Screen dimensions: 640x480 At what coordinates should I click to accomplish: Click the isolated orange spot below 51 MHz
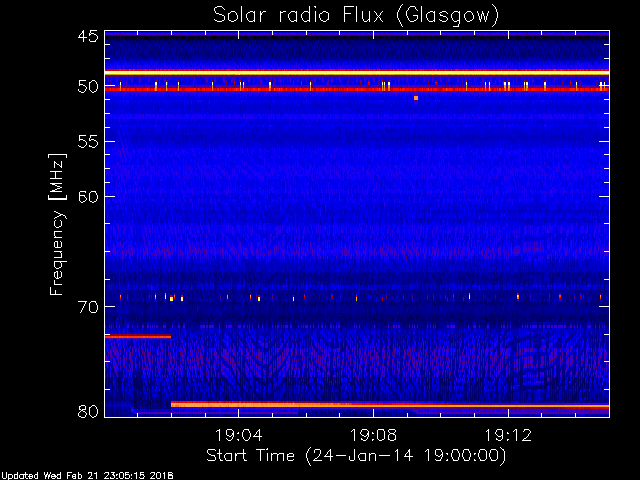[x=416, y=98]
